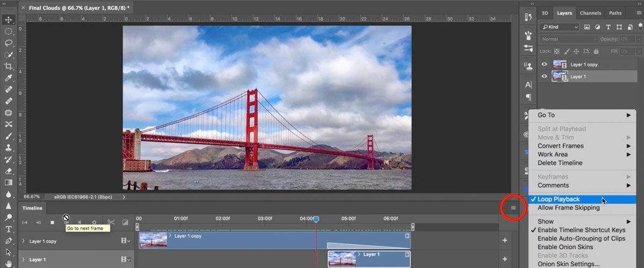This screenshot has height=268, width=644.
Task: Uncheck Loop Playback in the menu
Action: [x=558, y=199]
